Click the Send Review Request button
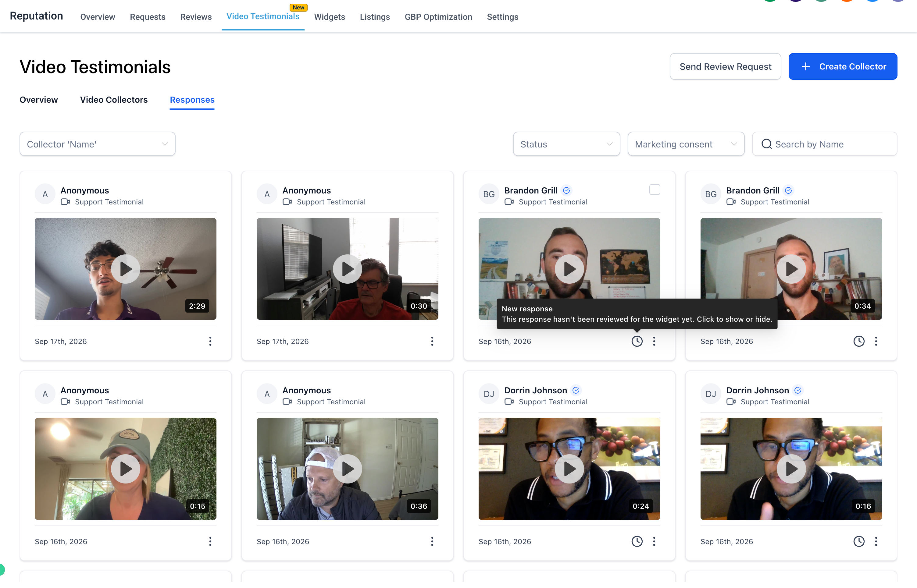 (725, 66)
